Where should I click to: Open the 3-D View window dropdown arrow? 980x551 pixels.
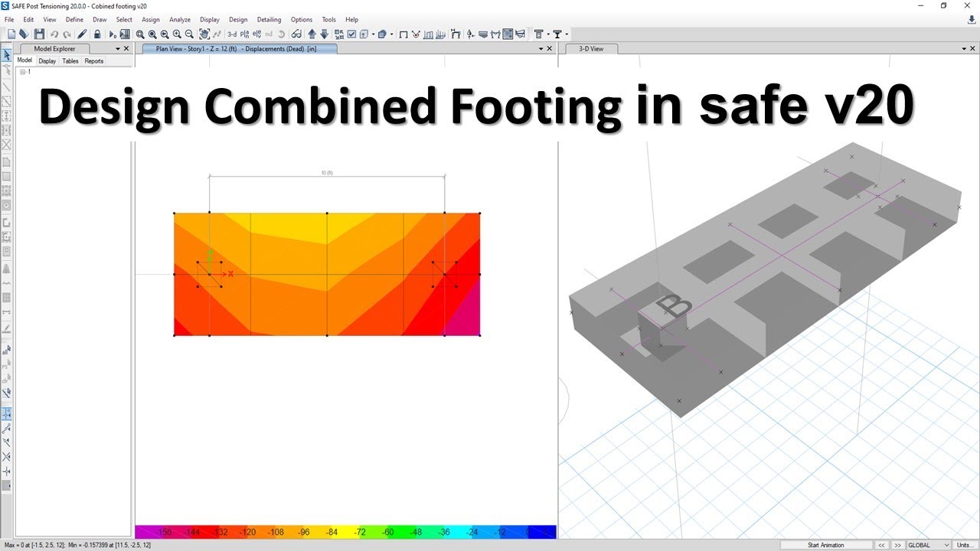point(963,48)
